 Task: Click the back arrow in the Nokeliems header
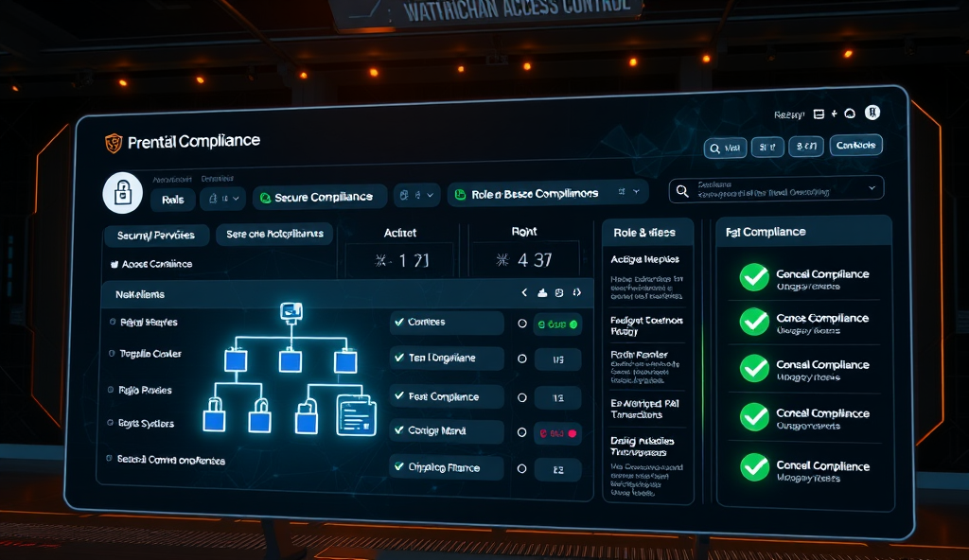point(524,293)
